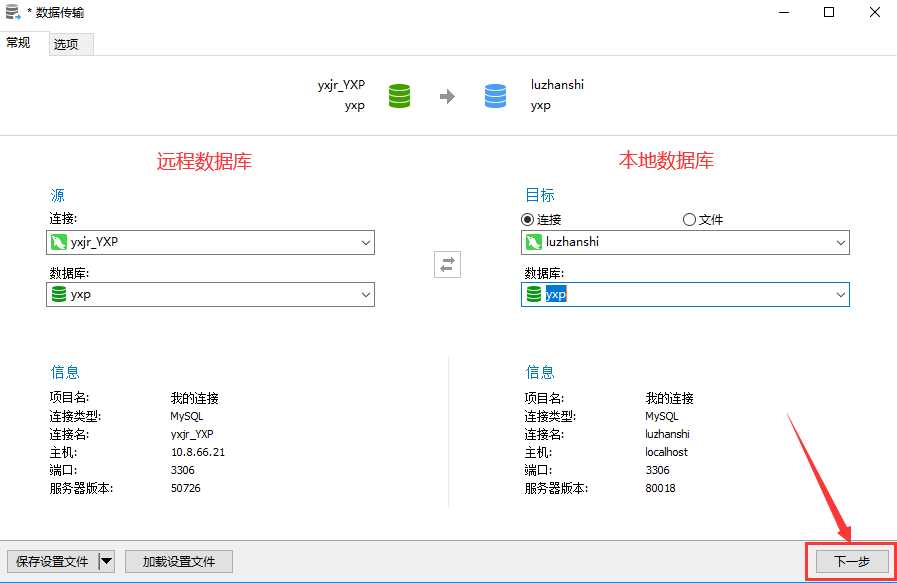Click the 加载设置文件 button
The image size is (897, 583).
click(x=178, y=561)
